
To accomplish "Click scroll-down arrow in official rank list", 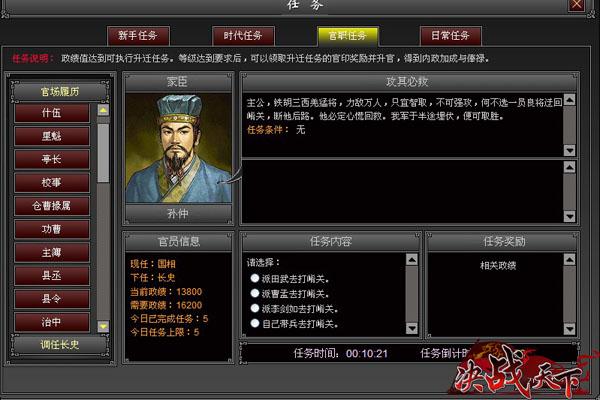I will click(103, 326).
